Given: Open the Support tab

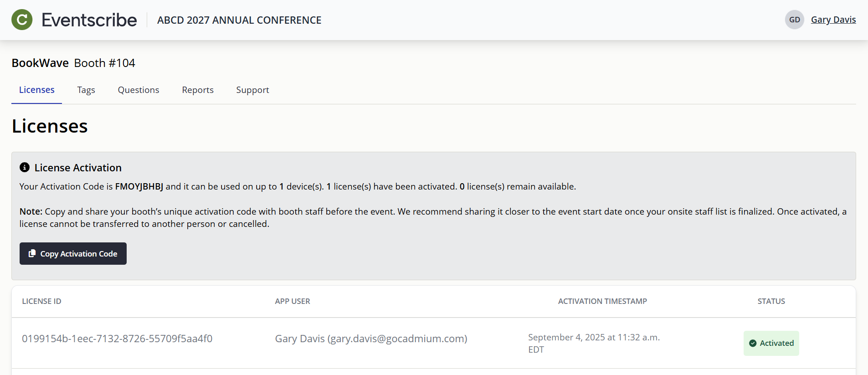Looking at the screenshot, I should click(252, 90).
